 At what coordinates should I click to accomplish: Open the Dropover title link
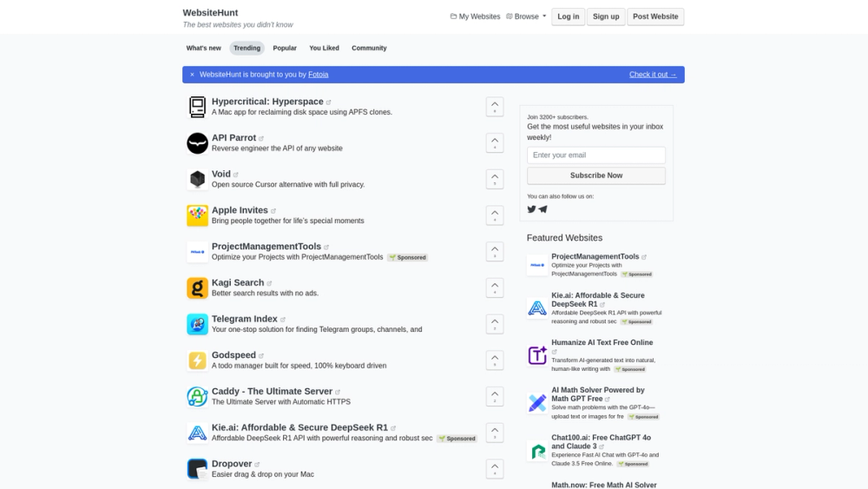tap(232, 464)
